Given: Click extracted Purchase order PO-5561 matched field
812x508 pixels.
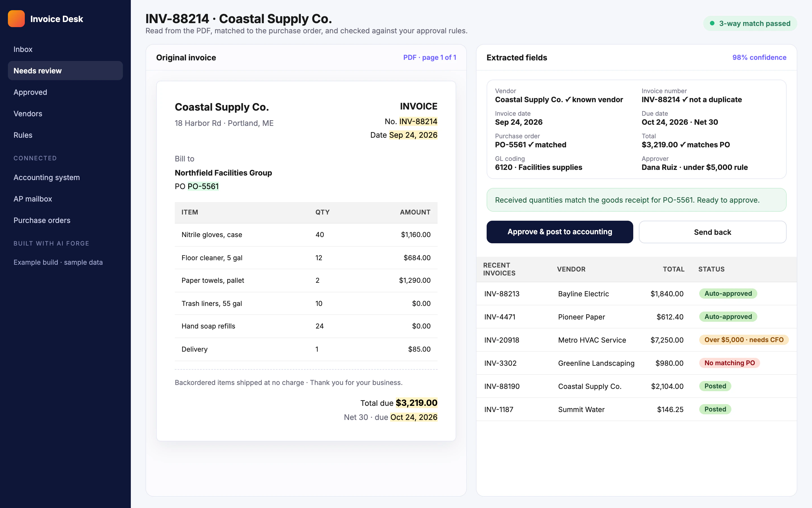Looking at the screenshot, I should (531, 141).
